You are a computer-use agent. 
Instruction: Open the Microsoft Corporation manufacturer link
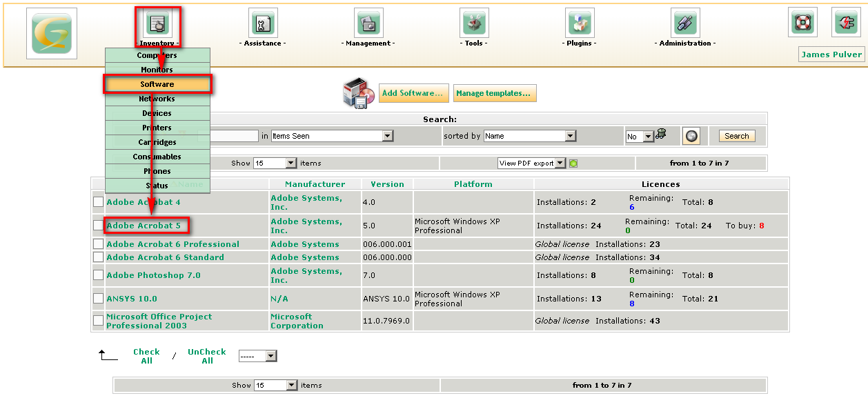[297, 321]
